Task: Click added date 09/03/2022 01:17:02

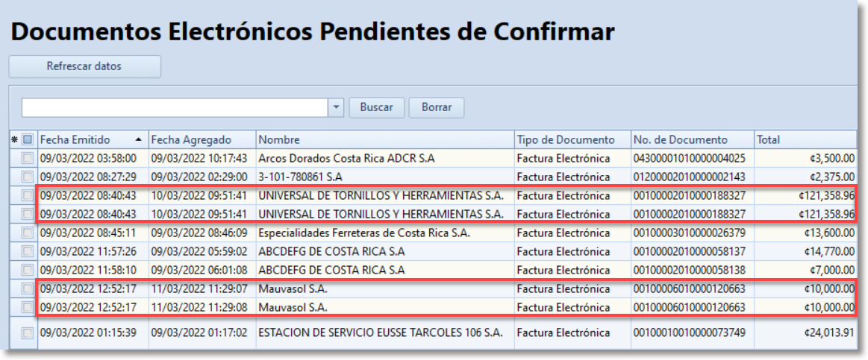Action: coord(199,333)
